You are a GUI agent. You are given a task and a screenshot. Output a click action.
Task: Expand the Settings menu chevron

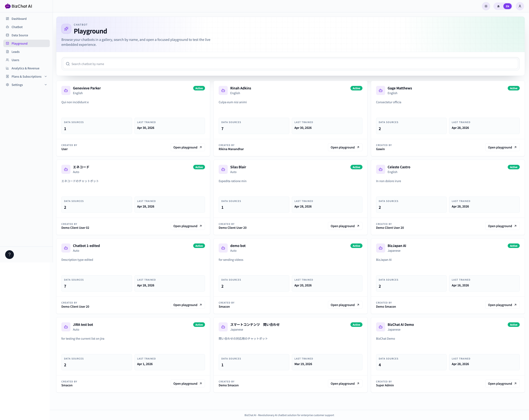pyautogui.click(x=46, y=85)
